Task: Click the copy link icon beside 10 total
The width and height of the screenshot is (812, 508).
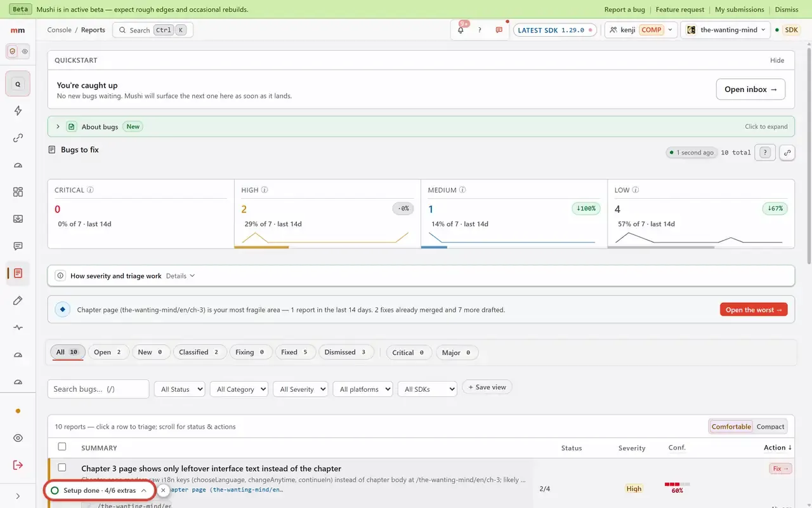Action: point(787,152)
